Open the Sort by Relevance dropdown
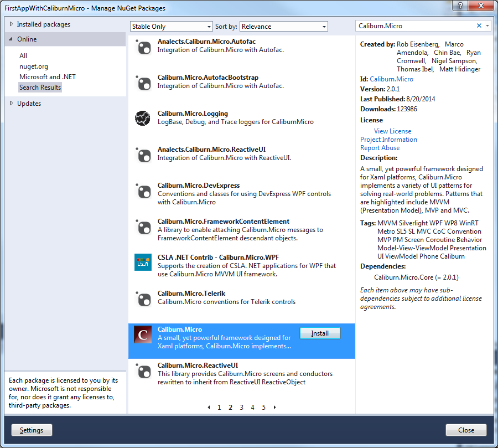The width and height of the screenshot is (498, 448). click(x=284, y=27)
